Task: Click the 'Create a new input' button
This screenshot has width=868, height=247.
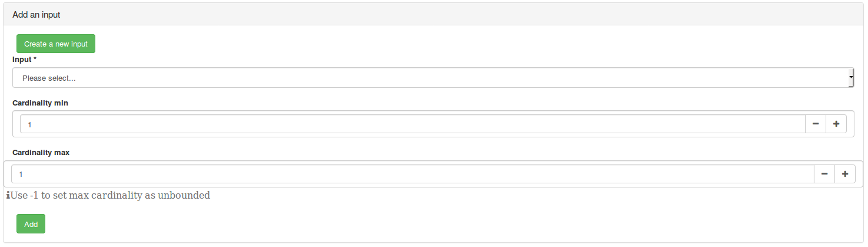Action: [x=56, y=44]
